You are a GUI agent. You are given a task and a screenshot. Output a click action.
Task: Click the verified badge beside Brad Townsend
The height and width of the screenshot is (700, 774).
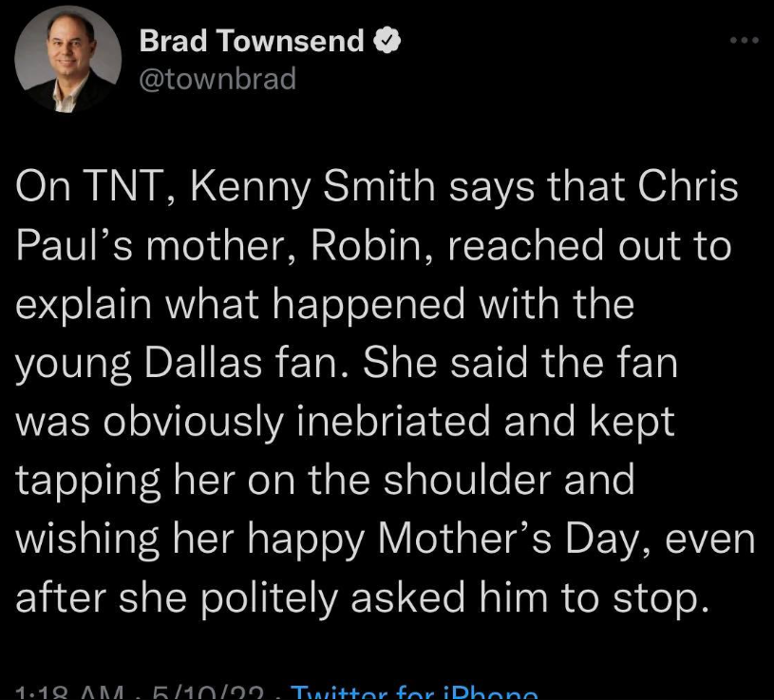click(385, 42)
